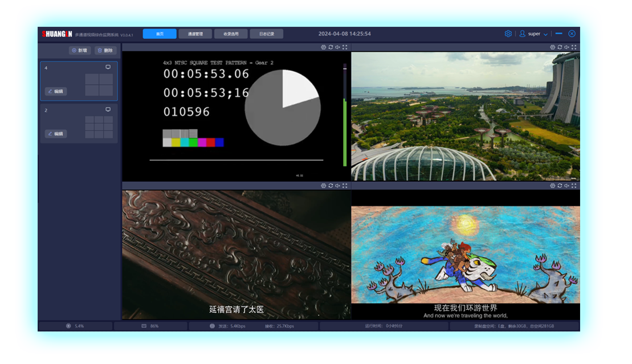Click 编辑 edit button on layout 4
The width and height of the screenshot is (632, 364).
[x=56, y=91]
